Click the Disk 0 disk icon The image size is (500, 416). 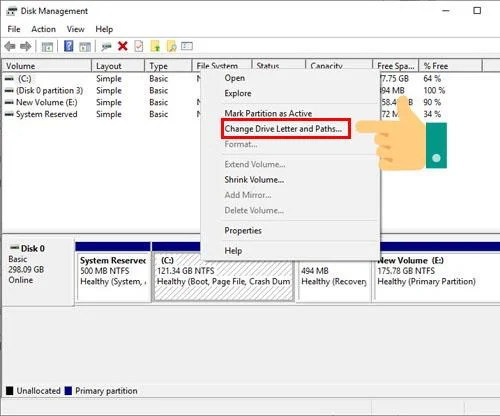[15, 248]
